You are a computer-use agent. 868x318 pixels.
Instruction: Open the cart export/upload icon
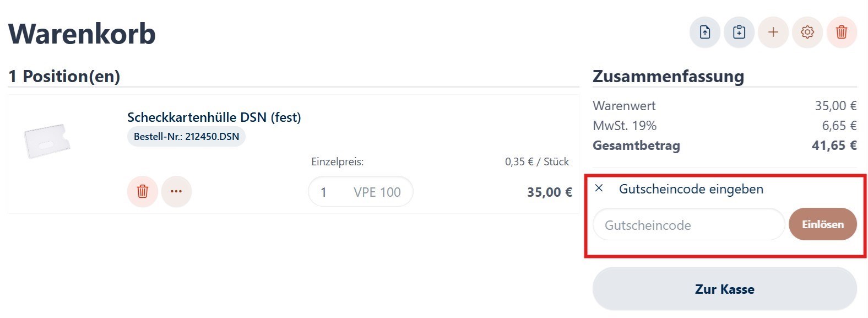(x=704, y=33)
